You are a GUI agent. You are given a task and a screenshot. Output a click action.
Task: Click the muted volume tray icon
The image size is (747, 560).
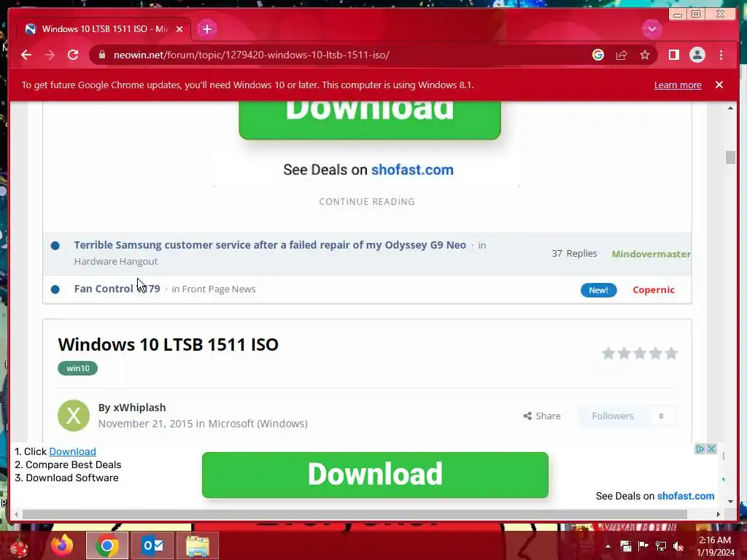pos(678,546)
